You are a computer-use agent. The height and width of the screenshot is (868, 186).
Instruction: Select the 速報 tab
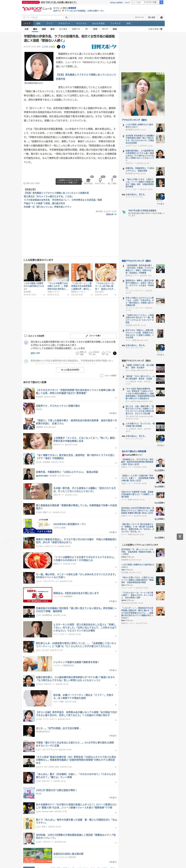pyautogui.click(x=38, y=24)
